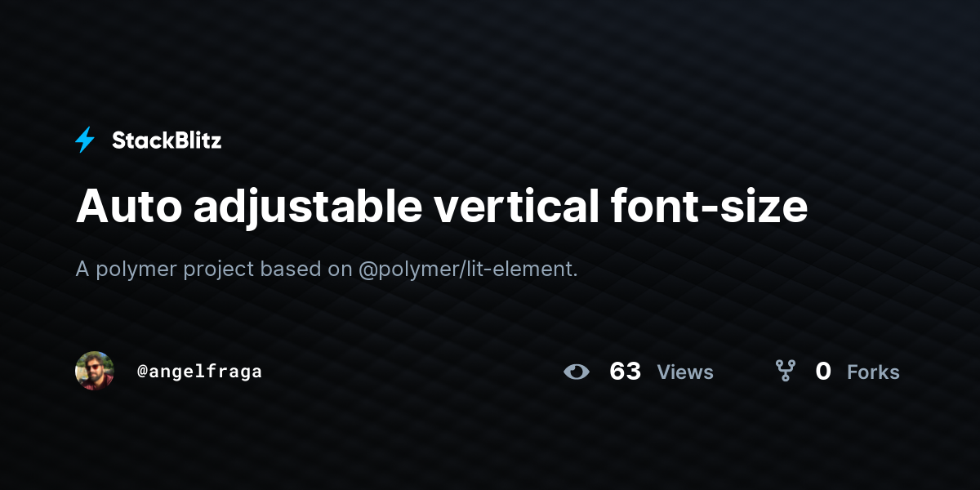Screen dimensions: 980x490
Task: Click the 63 view count number
Action: (626, 372)
